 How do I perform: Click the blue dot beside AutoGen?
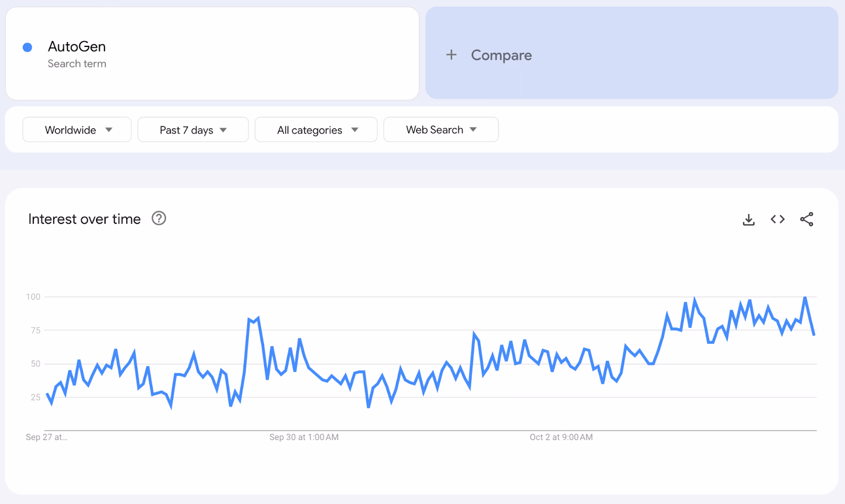tap(27, 47)
